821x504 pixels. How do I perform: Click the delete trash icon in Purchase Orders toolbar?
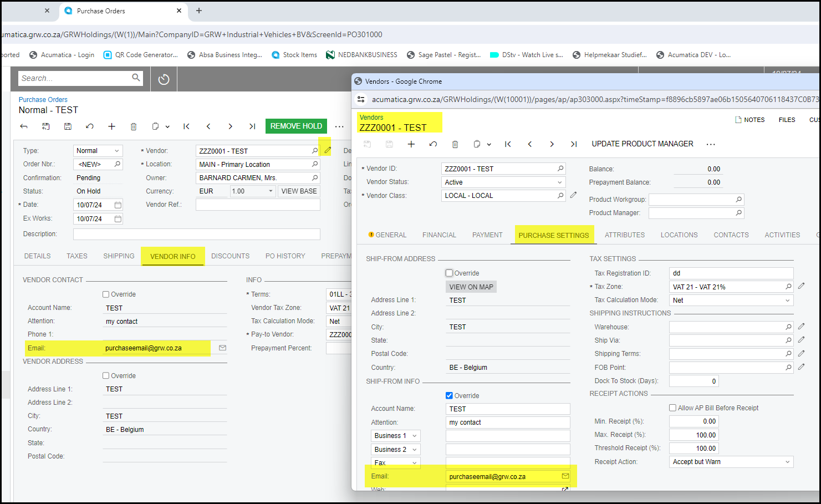coord(134,126)
